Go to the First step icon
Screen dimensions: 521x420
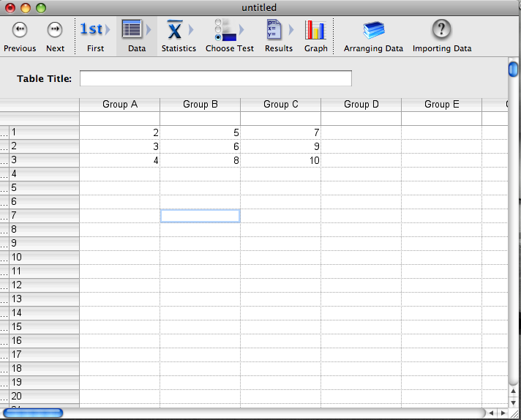tap(94, 30)
